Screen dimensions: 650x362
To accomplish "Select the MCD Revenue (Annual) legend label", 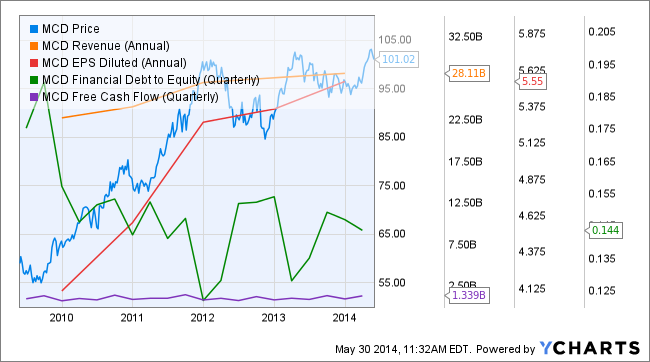I will pos(106,46).
